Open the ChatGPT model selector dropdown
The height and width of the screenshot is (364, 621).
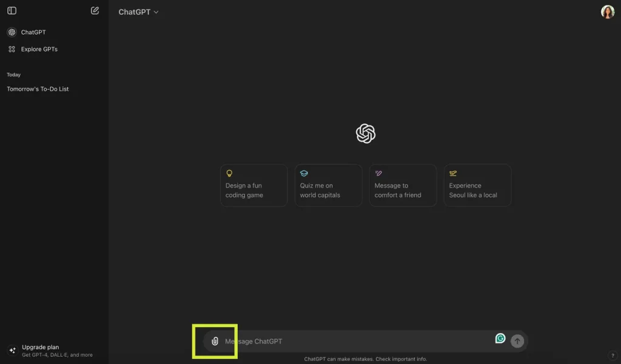(x=138, y=12)
